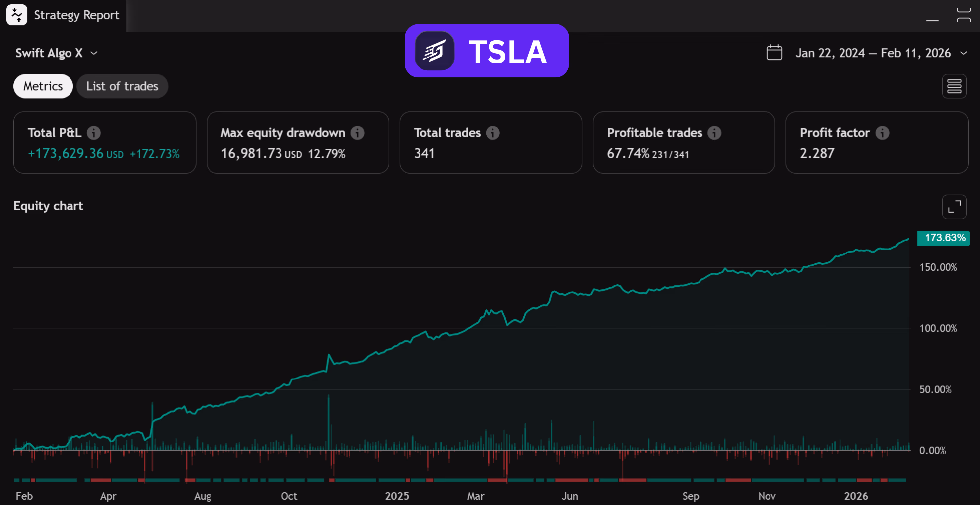980x505 pixels.
Task: Click the Total P&L metric card
Action: 104,142
